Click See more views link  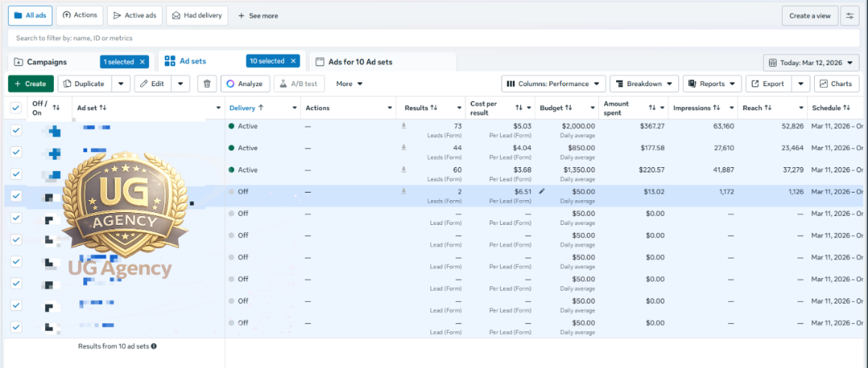[258, 16]
